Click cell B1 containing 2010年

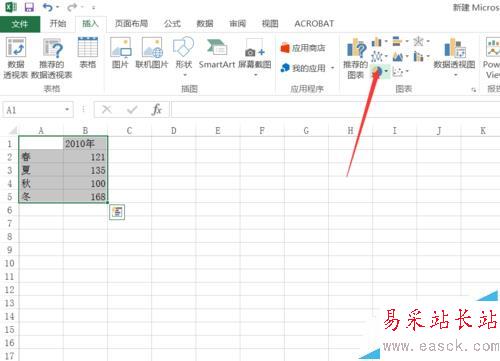(85, 144)
